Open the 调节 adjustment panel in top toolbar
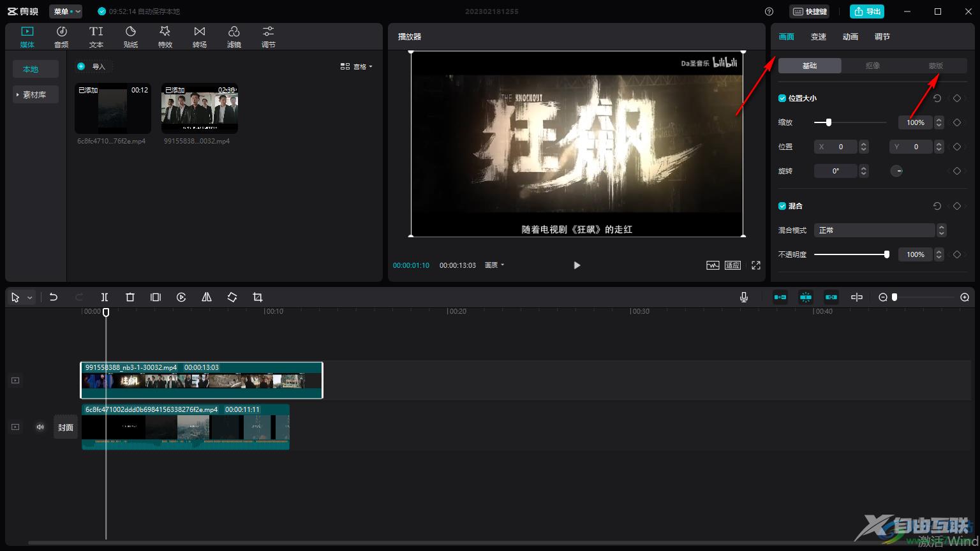The width and height of the screenshot is (980, 551). [x=269, y=37]
